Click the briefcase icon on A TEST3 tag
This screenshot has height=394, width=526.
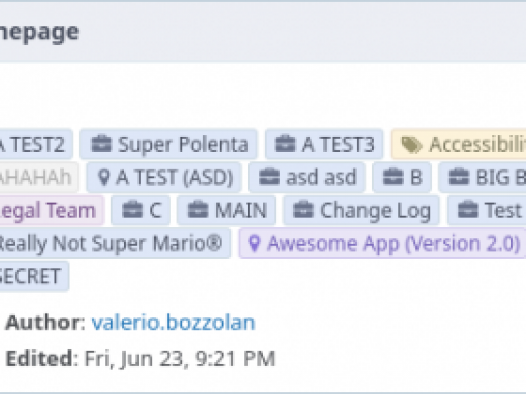(285, 144)
